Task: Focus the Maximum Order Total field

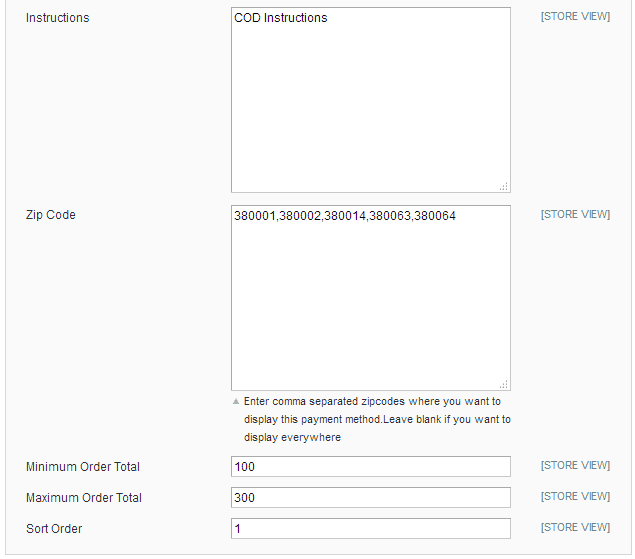Action: [x=370, y=498]
